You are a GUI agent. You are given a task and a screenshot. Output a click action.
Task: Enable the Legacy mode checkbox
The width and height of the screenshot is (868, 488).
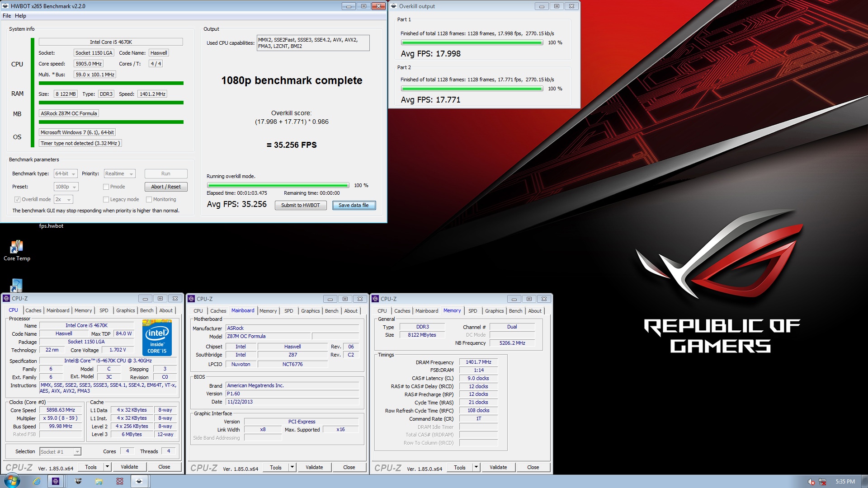106,199
